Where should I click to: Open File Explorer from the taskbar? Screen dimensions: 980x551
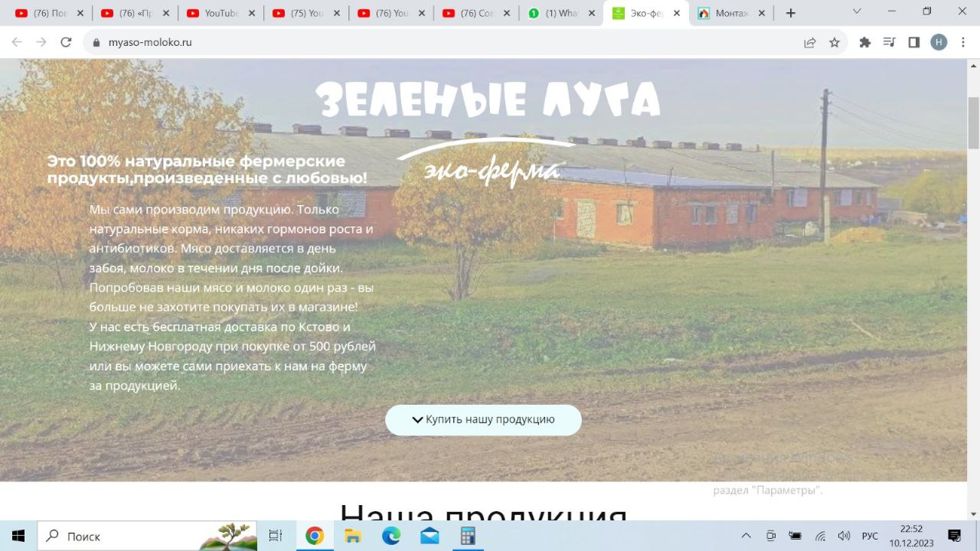coord(352,536)
